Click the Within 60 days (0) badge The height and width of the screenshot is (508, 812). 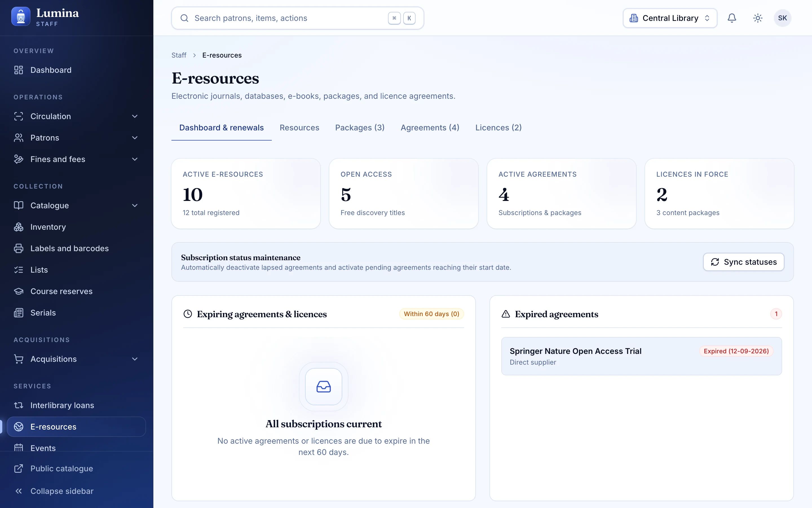coord(431,314)
